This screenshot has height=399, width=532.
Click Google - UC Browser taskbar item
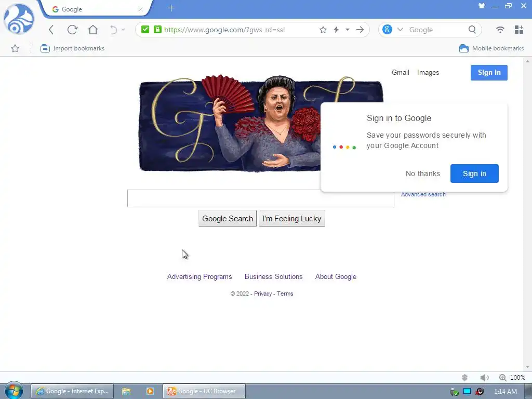(x=204, y=391)
